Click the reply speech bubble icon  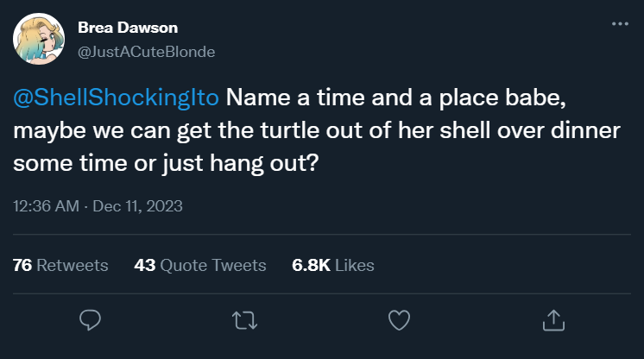pos(91,320)
